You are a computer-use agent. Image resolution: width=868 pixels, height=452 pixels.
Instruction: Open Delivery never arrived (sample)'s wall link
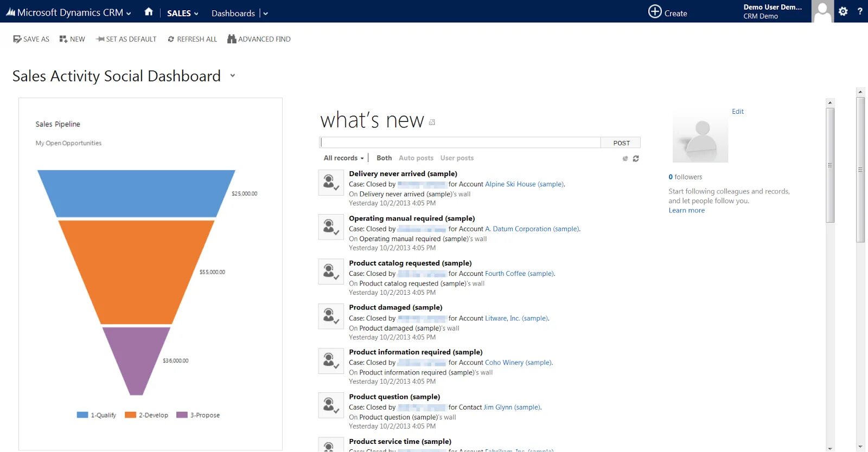(x=415, y=194)
